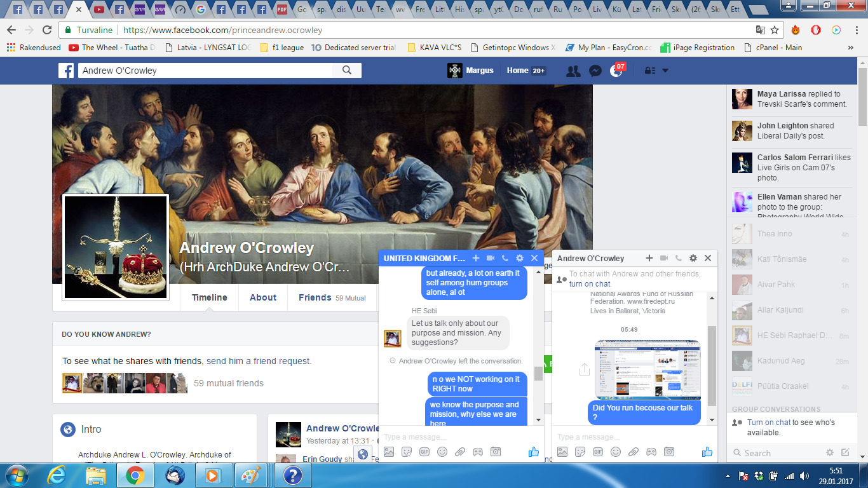Choose a sticker in UNITED KINGDOM chat
868x488 pixels.
pos(407,452)
